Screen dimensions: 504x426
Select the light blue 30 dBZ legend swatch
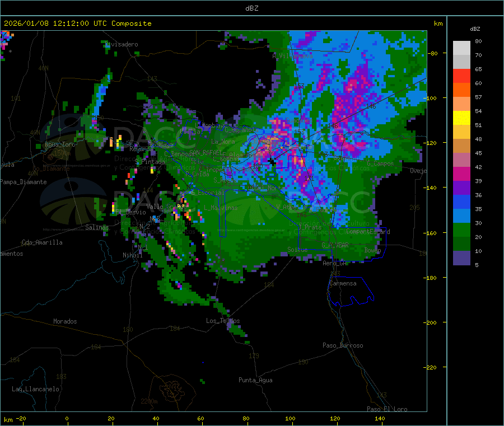461,216
